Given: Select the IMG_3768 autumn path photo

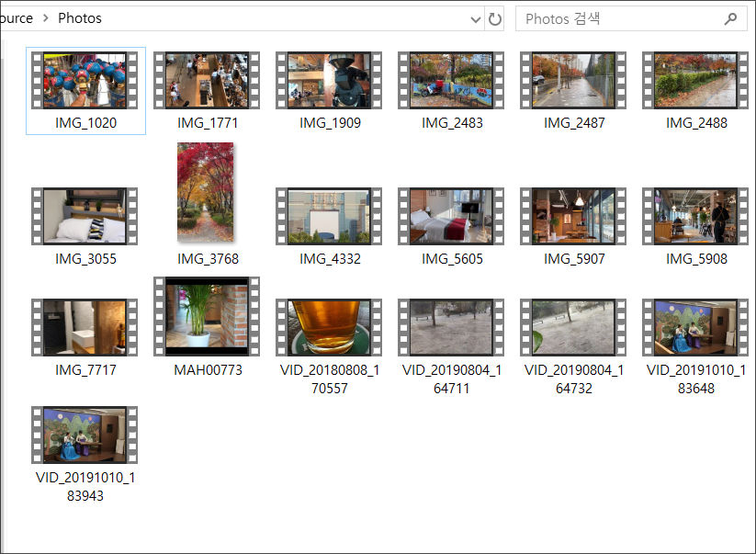Looking at the screenshot, I should tap(206, 192).
